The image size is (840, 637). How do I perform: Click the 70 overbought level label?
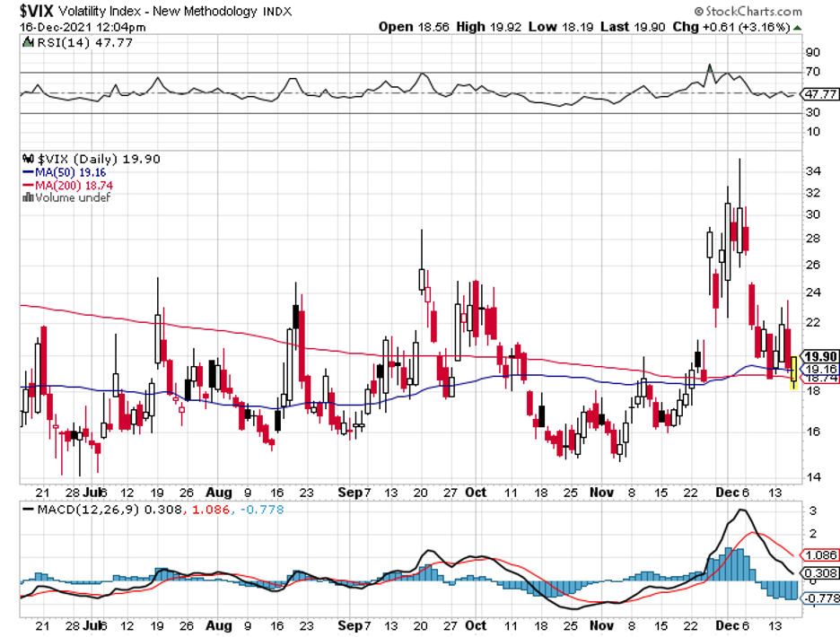click(813, 71)
